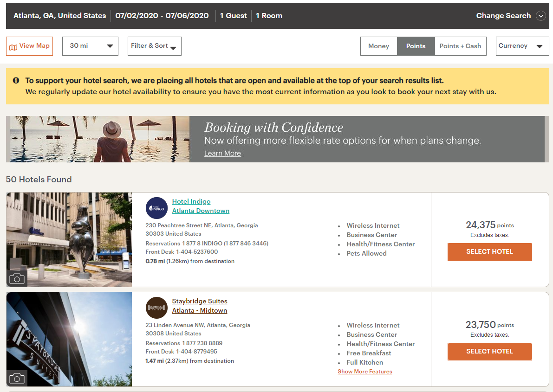This screenshot has width=553, height=392.
Task: Click the Free Breakfast amenity text
Action: [x=369, y=353]
